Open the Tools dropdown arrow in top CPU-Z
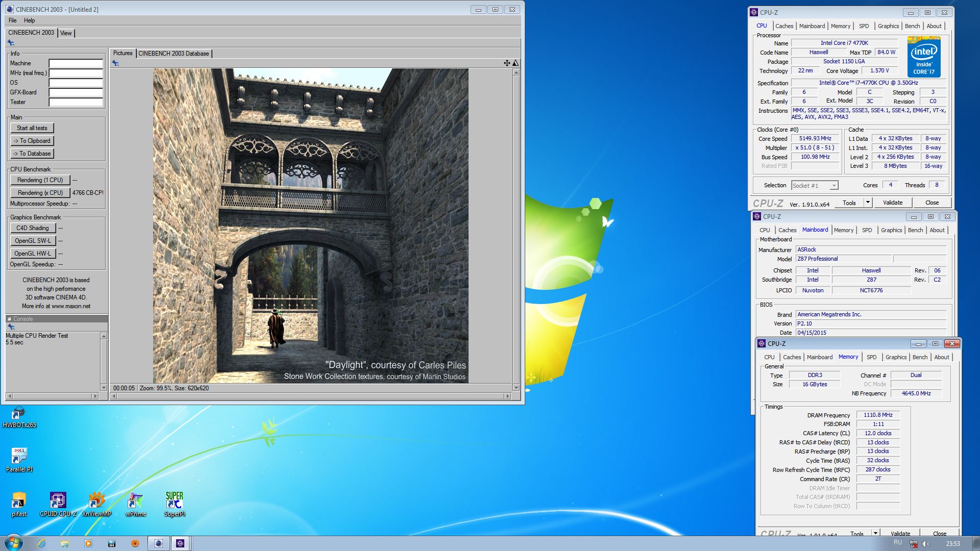 click(868, 203)
